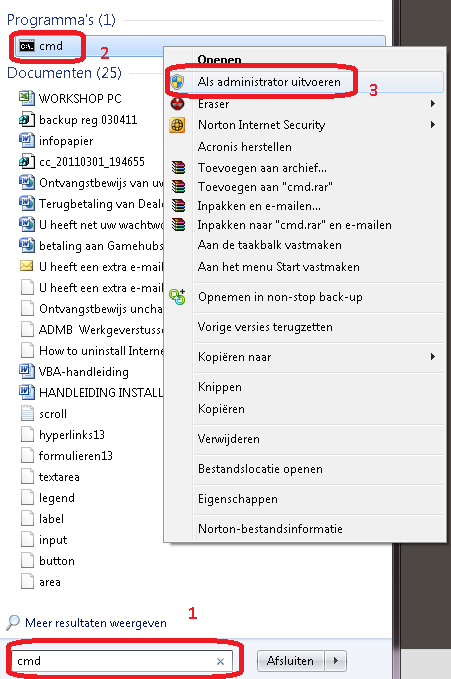Click the magnifier icon for more results
The height and width of the screenshot is (679, 451).
tap(13, 622)
